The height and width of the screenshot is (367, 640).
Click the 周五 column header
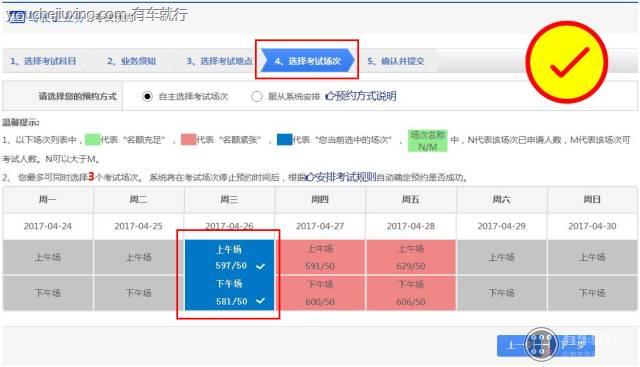[x=411, y=200]
